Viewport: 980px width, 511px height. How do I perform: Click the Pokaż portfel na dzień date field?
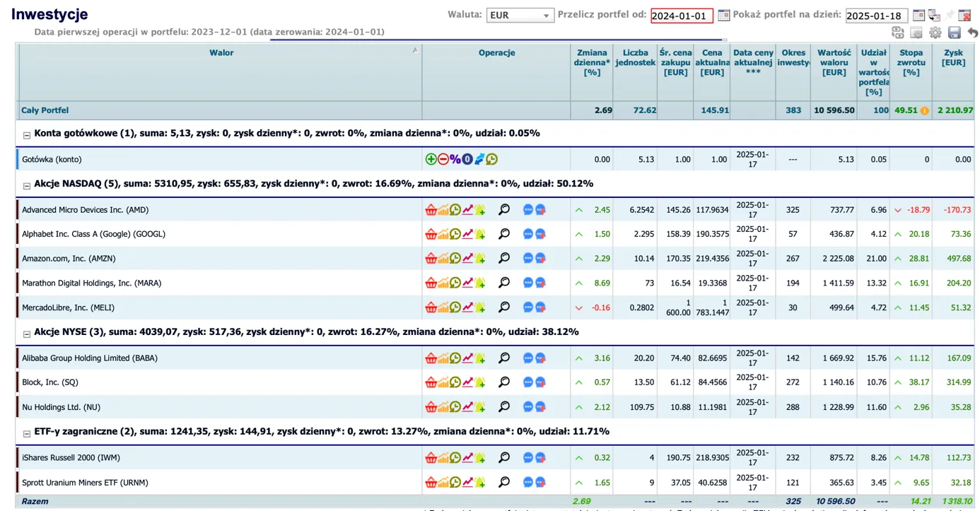click(x=876, y=16)
